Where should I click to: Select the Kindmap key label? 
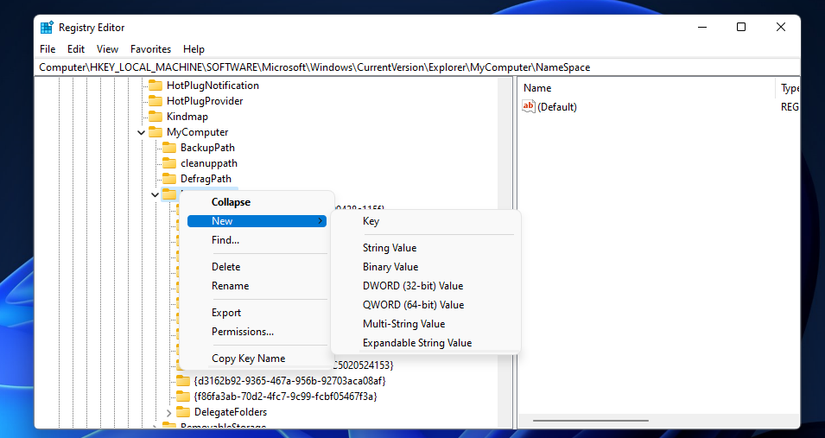pyautogui.click(x=187, y=116)
